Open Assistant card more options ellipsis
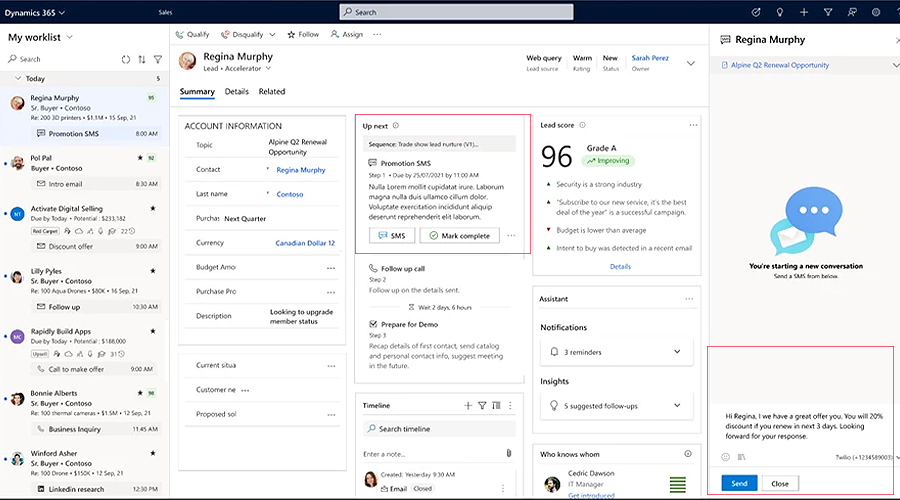 [689, 299]
